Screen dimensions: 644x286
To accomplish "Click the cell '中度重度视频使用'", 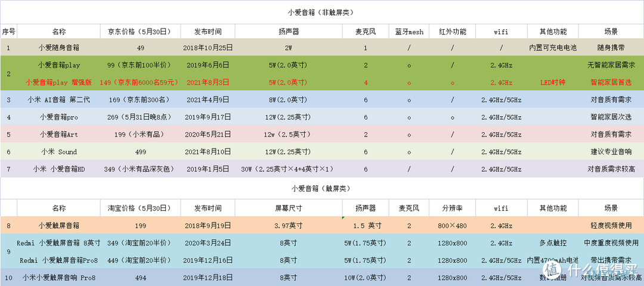I will coord(611,243).
